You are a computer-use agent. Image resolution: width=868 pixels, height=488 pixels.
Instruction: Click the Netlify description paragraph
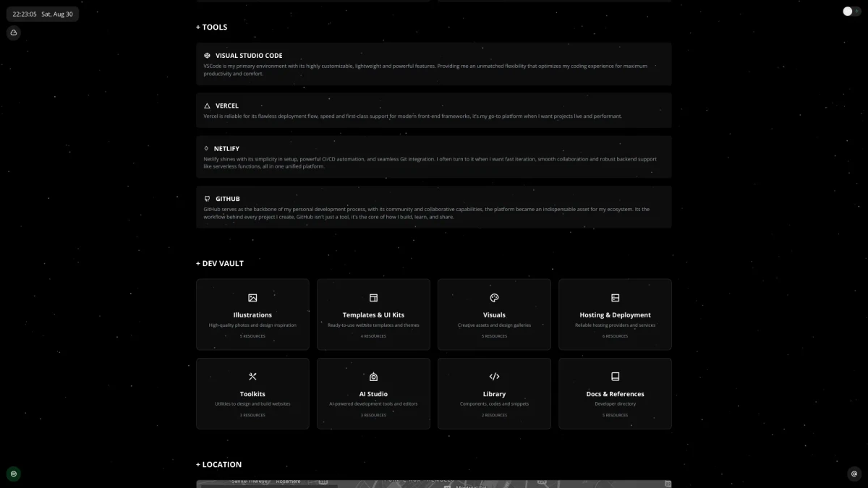click(430, 163)
